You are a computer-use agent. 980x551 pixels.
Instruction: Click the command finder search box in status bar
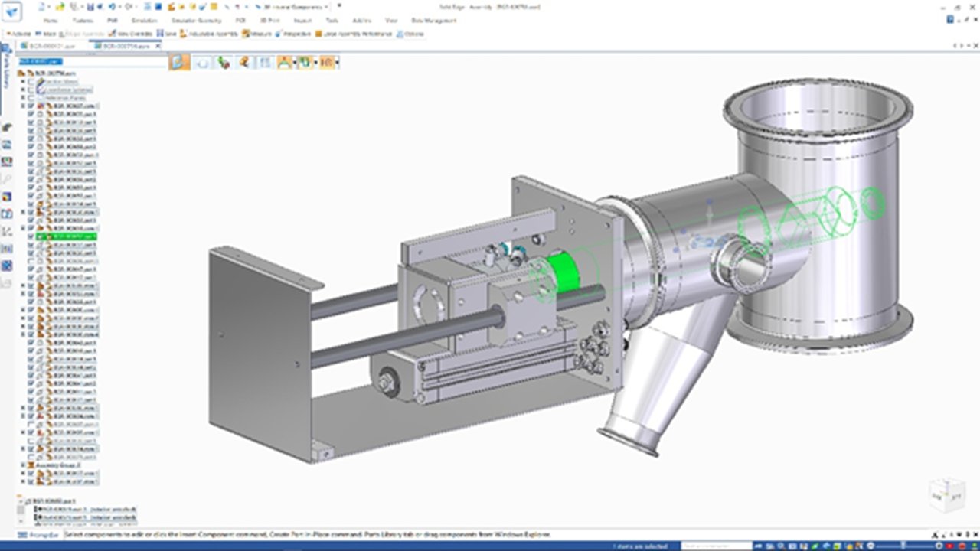point(716,546)
